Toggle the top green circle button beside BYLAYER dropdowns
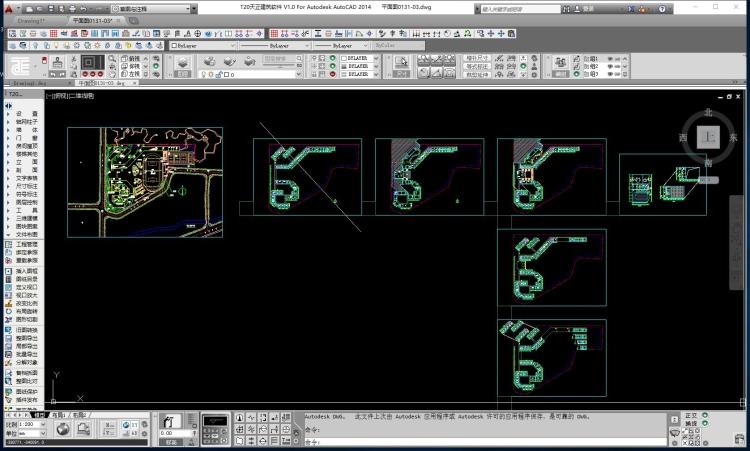Viewport: 750px width, 451px height. coord(332,58)
